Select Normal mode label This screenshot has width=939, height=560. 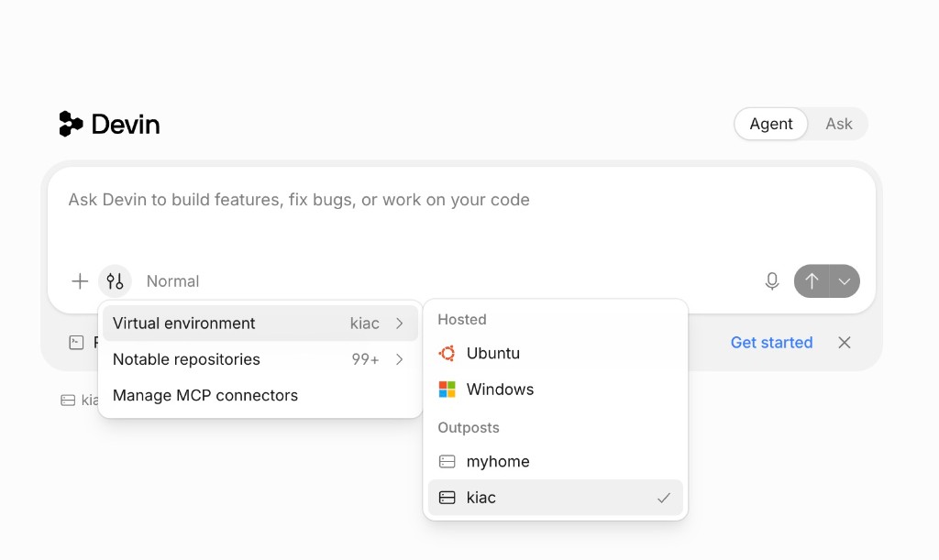click(x=172, y=281)
